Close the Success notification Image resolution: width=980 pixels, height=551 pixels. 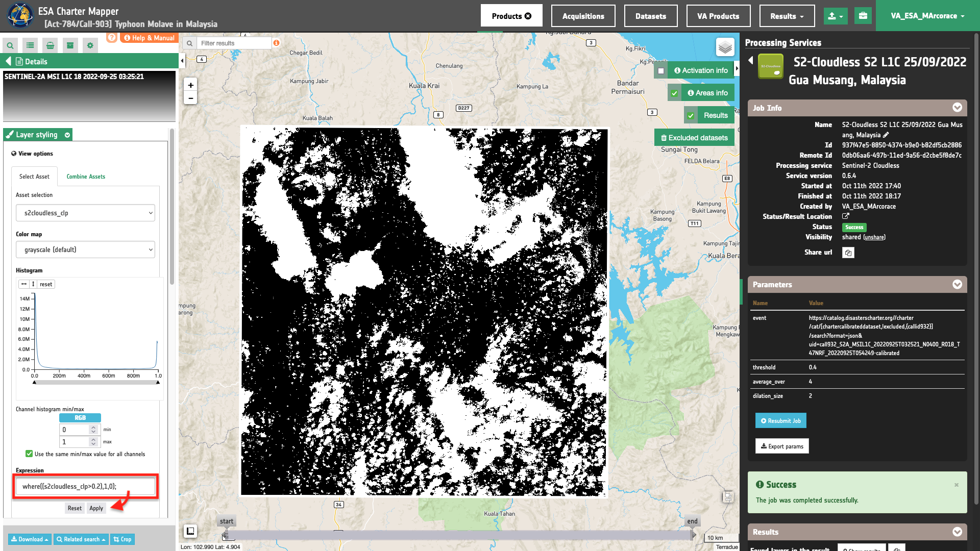pos(956,485)
